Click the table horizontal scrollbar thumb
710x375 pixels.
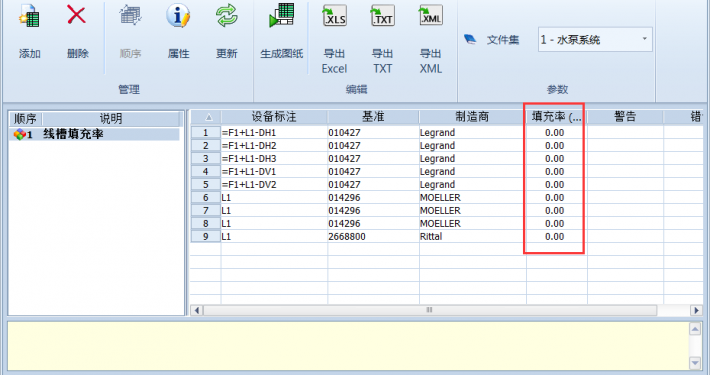click(x=430, y=310)
